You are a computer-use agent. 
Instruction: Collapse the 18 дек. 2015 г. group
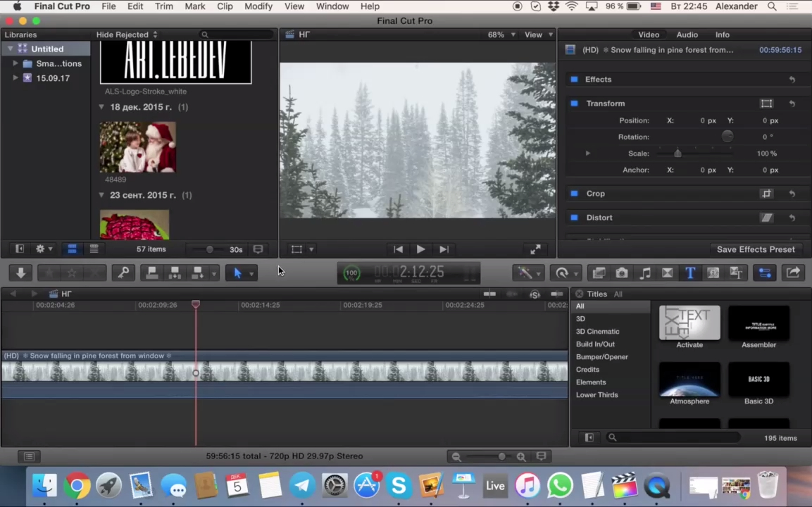(x=101, y=107)
